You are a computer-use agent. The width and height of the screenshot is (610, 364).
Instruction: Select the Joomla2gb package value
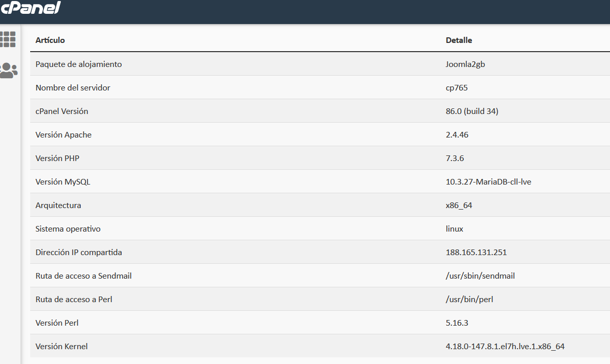(465, 64)
